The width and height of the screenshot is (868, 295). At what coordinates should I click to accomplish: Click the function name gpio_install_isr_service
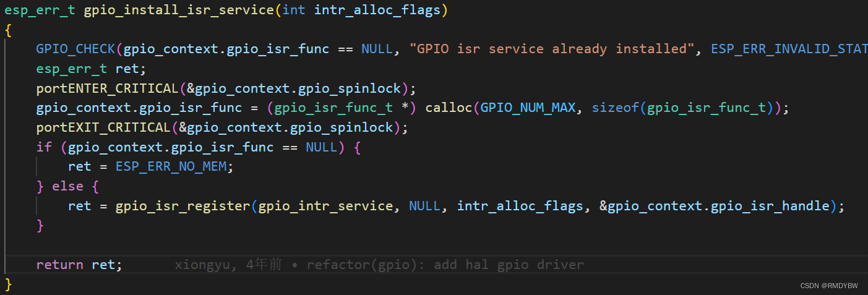tap(179, 11)
